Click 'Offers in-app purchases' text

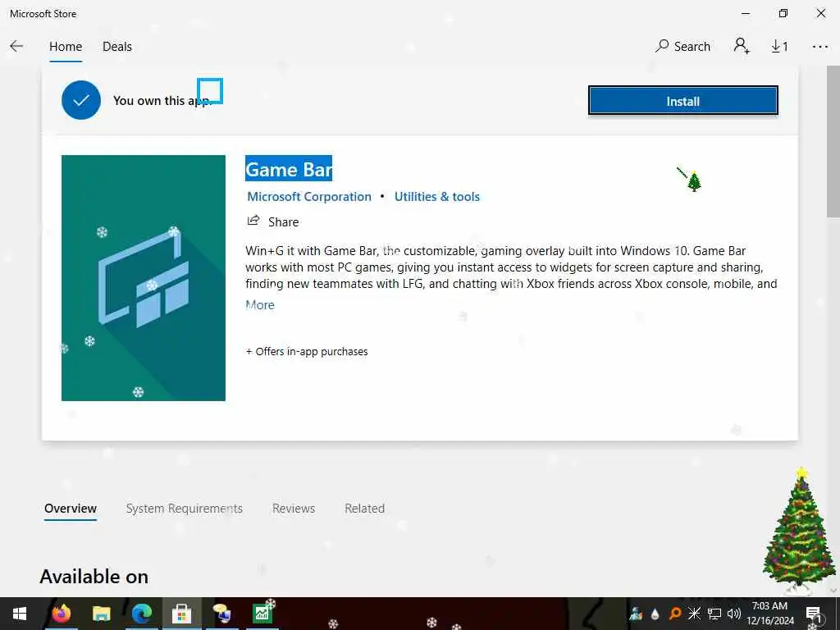point(307,351)
